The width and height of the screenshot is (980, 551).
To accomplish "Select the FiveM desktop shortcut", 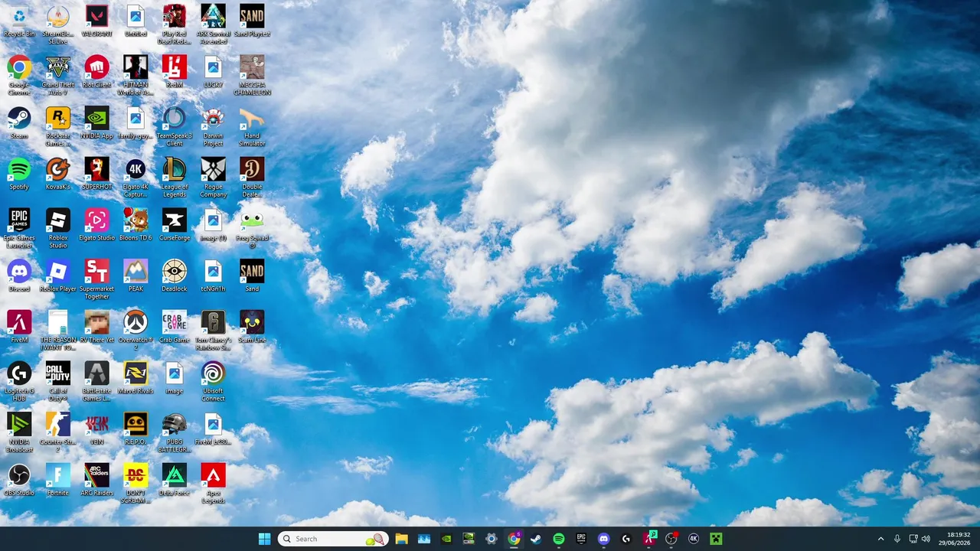I will click(19, 328).
